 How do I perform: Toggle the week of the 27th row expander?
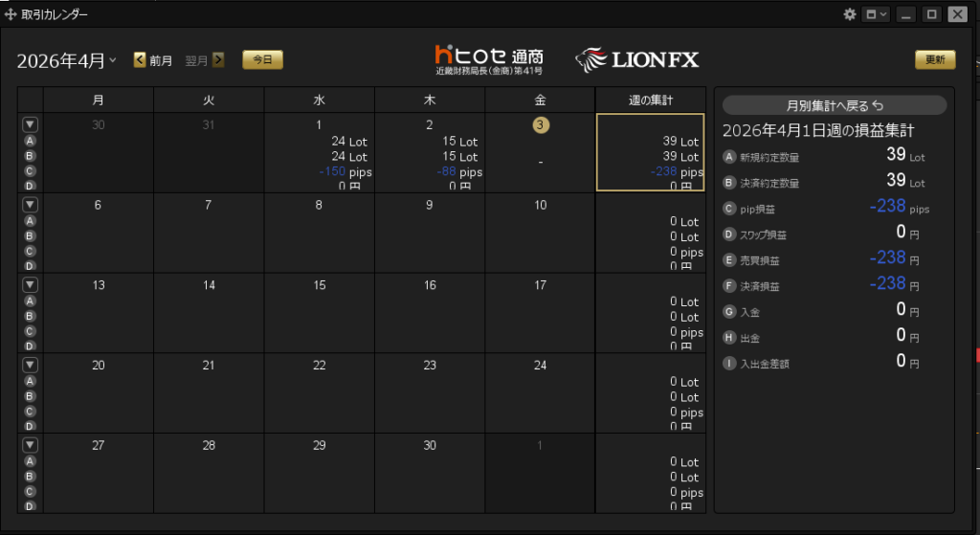coord(30,445)
